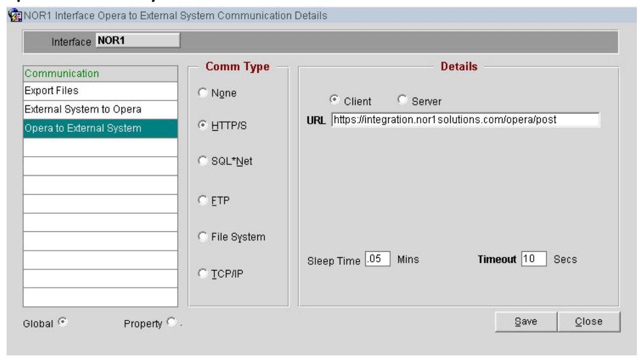The image size is (644, 361).
Task: Click the Save button
Action: click(527, 321)
